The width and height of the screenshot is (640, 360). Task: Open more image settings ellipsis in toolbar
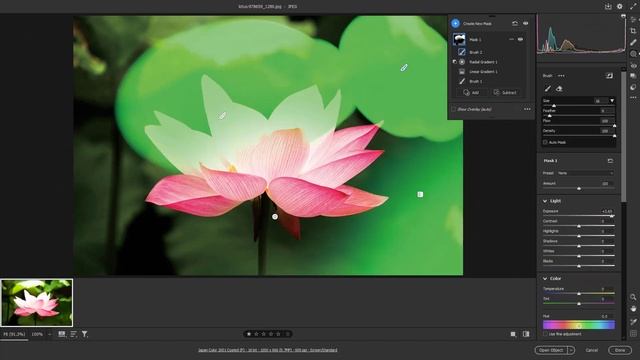point(633,98)
